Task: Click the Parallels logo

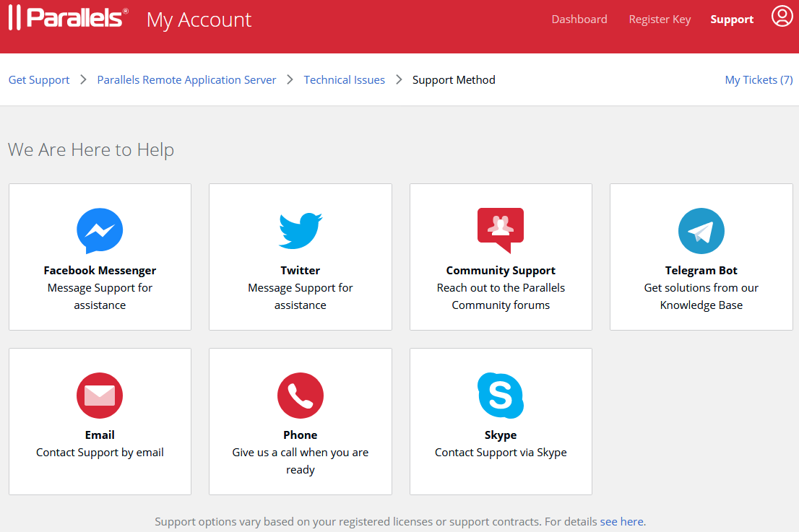Action: 69,18
